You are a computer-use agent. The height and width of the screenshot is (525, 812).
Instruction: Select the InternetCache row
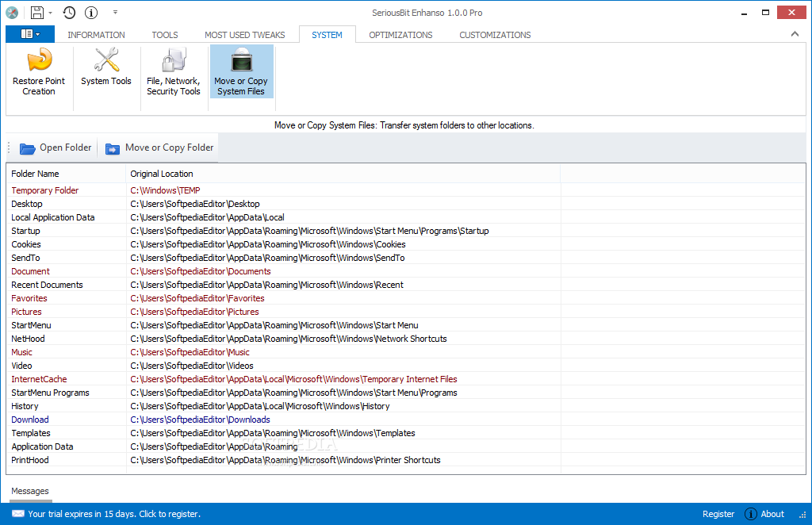[x=405, y=379]
